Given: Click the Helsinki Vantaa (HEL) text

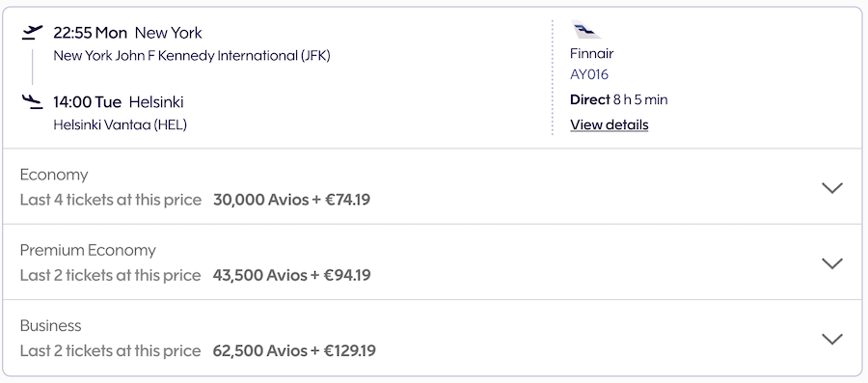Looking at the screenshot, I should tap(121, 125).
